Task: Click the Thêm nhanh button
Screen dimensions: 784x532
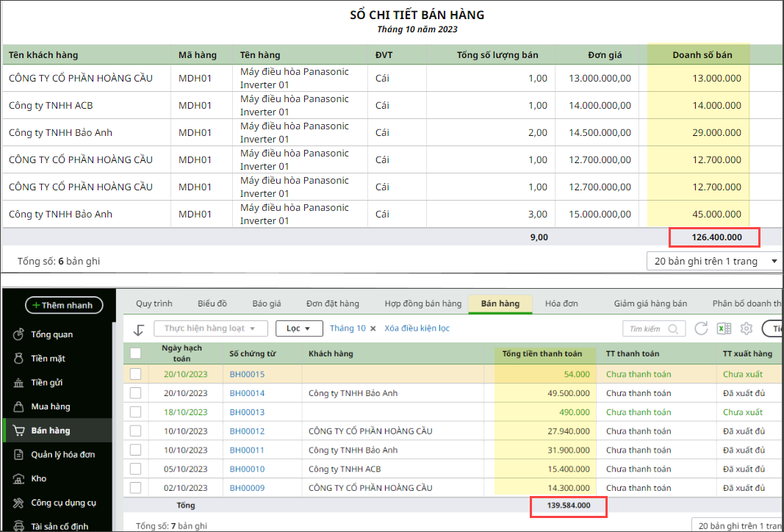Action: click(64, 305)
